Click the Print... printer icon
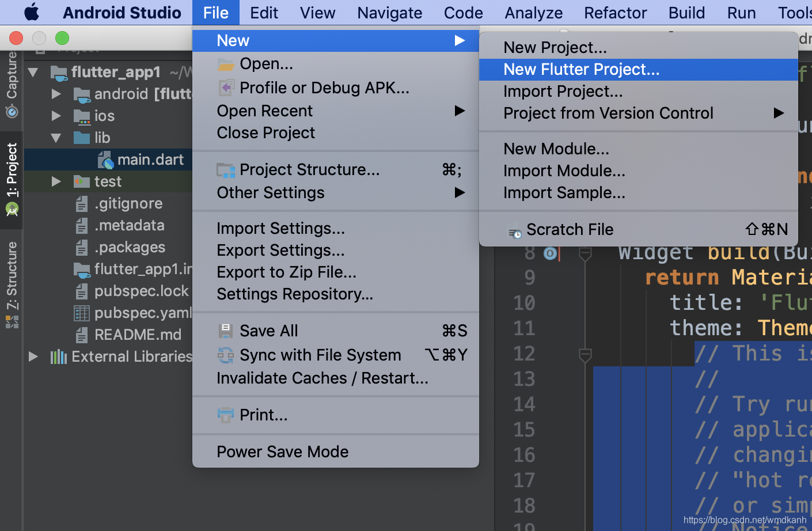The image size is (812, 531). (x=226, y=415)
